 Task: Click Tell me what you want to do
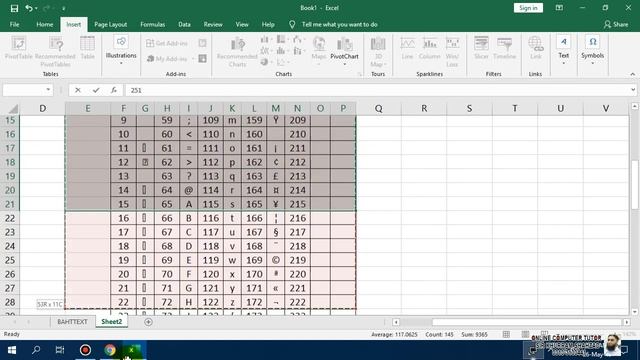click(x=340, y=24)
